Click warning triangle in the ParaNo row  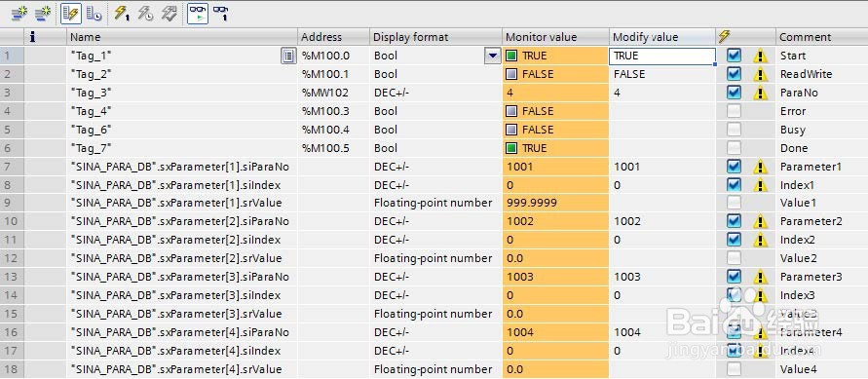pos(761,93)
